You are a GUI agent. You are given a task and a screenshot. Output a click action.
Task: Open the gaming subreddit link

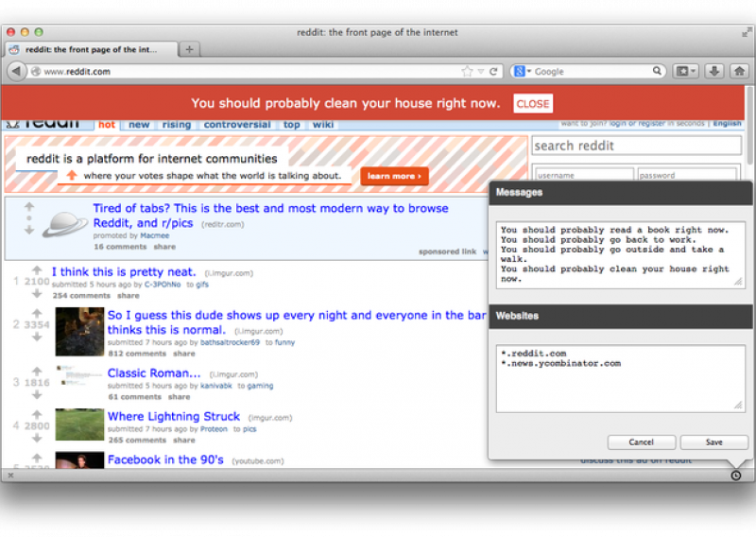[261, 386]
